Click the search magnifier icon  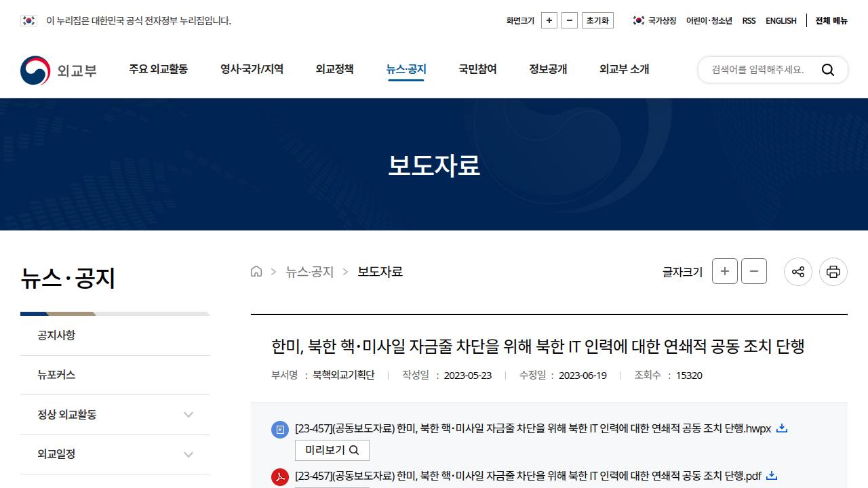pyautogui.click(x=828, y=70)
